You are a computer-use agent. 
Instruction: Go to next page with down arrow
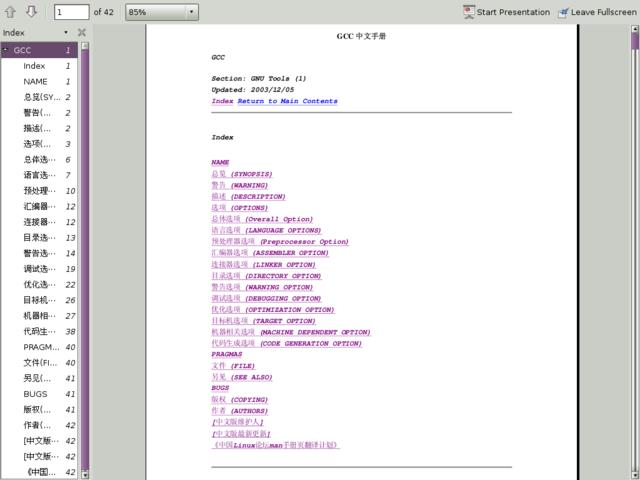(x=31, y=12)
